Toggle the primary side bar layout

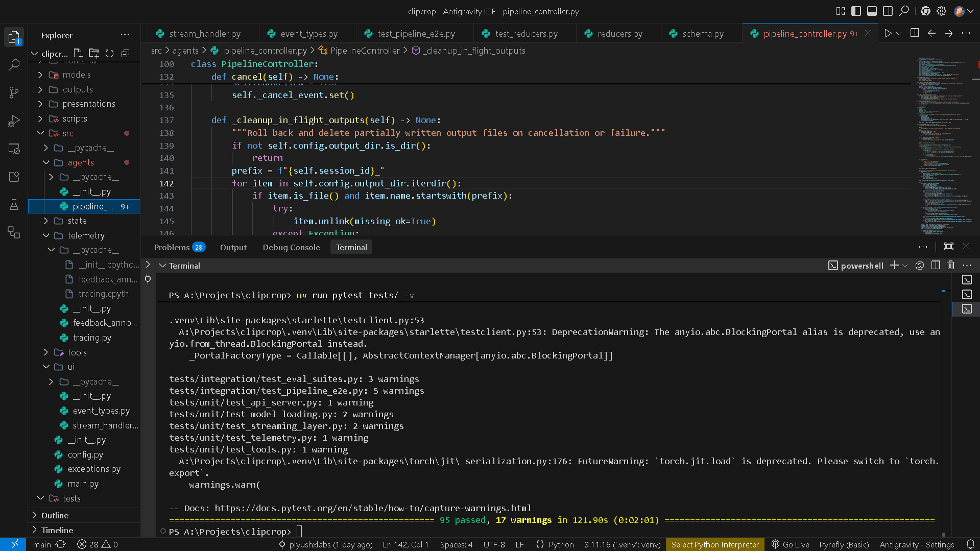click(856, 11)
